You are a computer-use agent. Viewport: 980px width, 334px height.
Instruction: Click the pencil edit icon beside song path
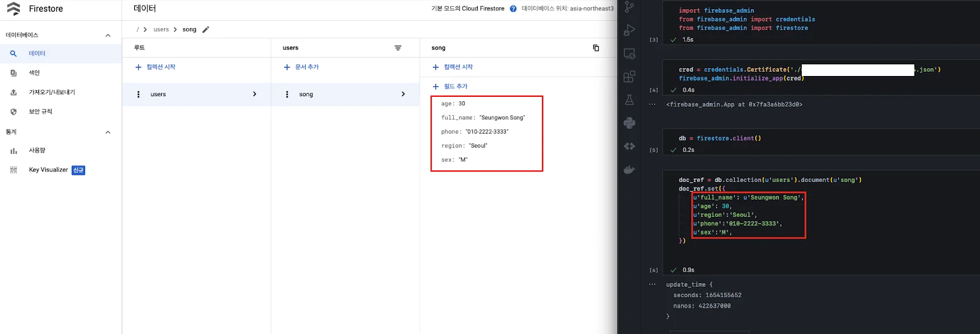[x=206, y=29]
